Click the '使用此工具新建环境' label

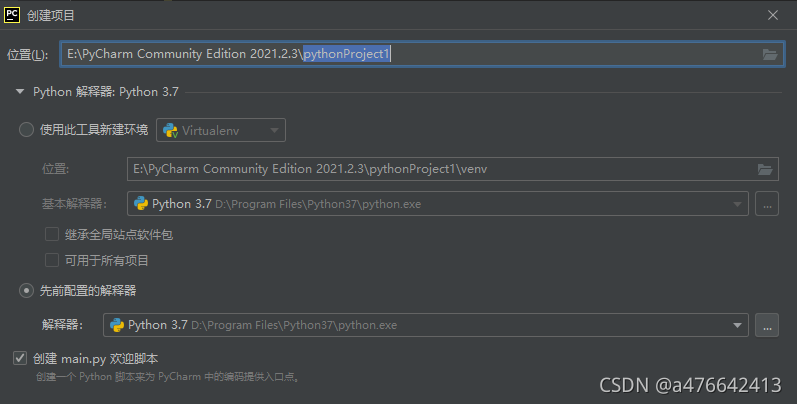(x=94, y=130)
